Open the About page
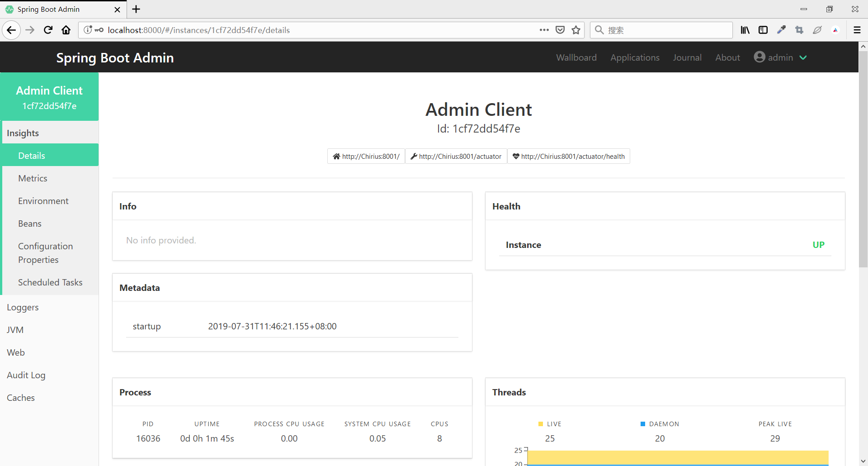The height and width of the screenshot is (466, 868). [x=727, y=57]
